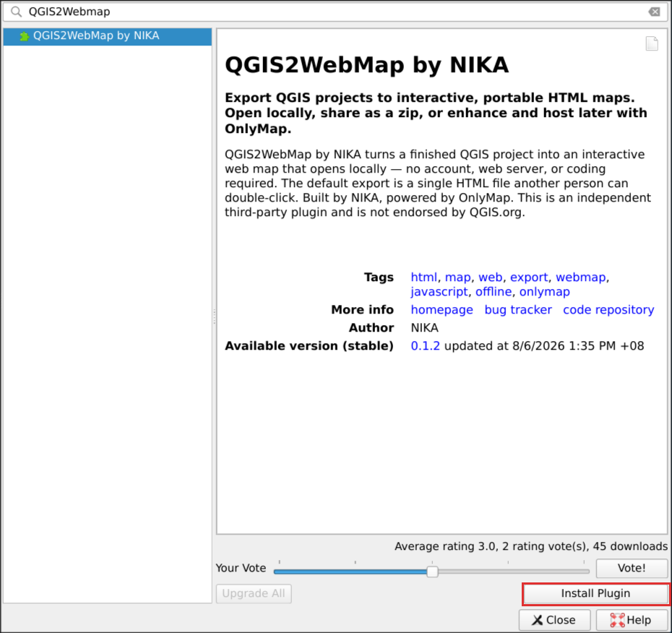Screen dimensions: 672x633
Task: Open the webmap tag link
Action: point(581,277)
